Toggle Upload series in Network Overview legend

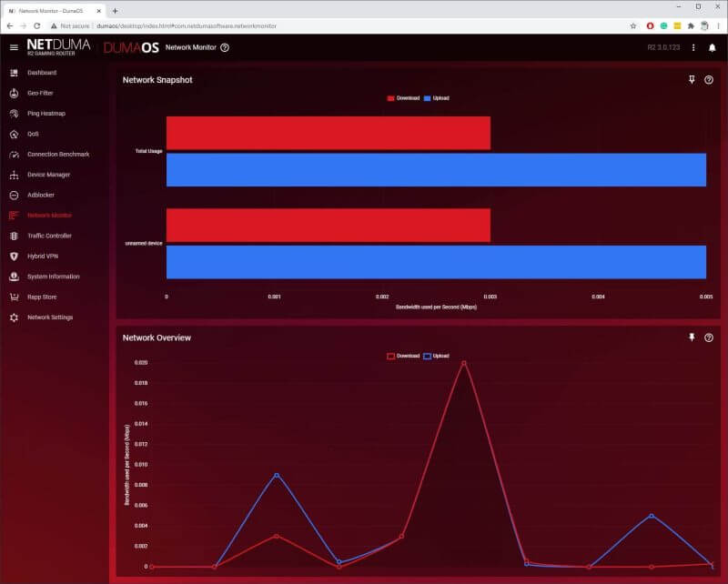pyautogui.click(x=437, y=356)
